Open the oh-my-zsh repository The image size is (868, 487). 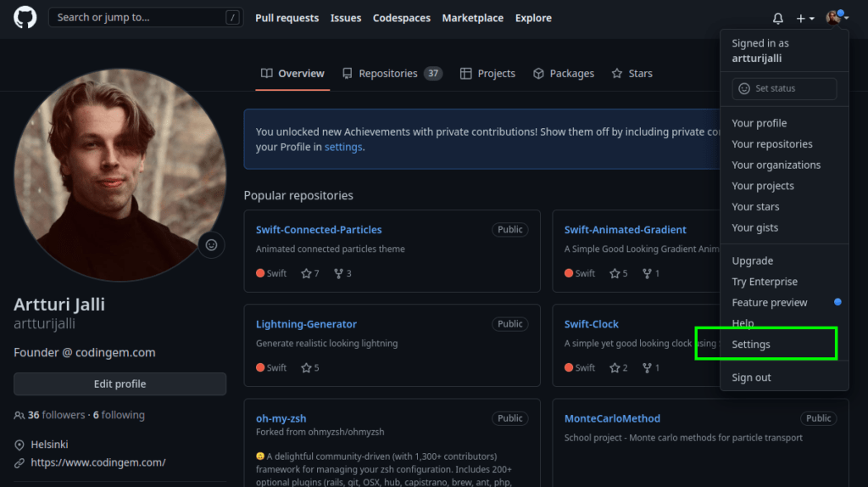281,418
